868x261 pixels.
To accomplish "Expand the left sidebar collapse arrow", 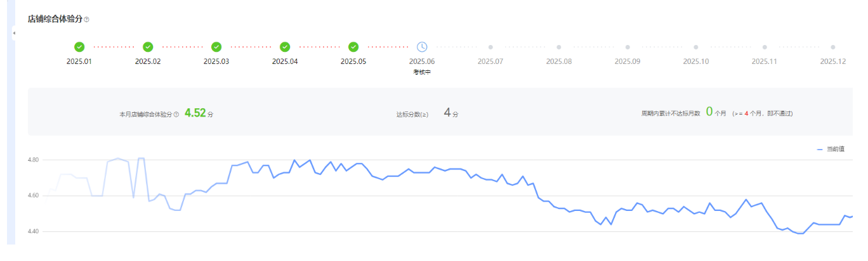I will click(14, 33).
